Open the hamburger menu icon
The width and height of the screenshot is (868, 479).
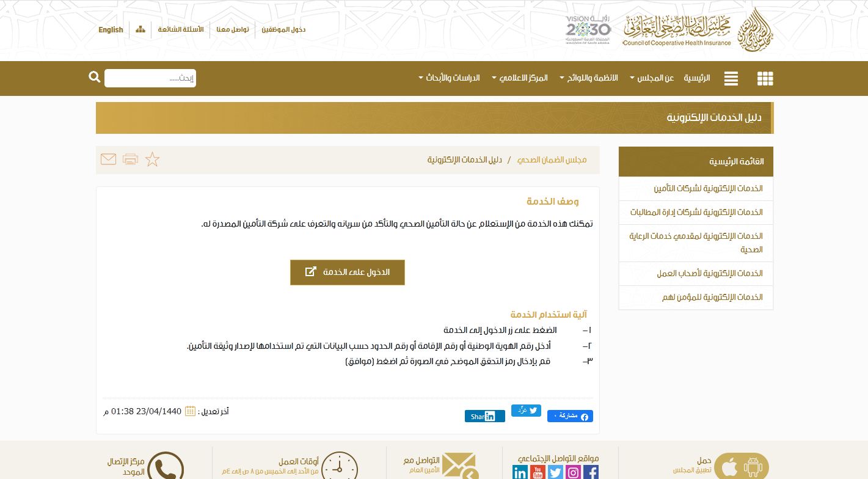tap(731, 78)
